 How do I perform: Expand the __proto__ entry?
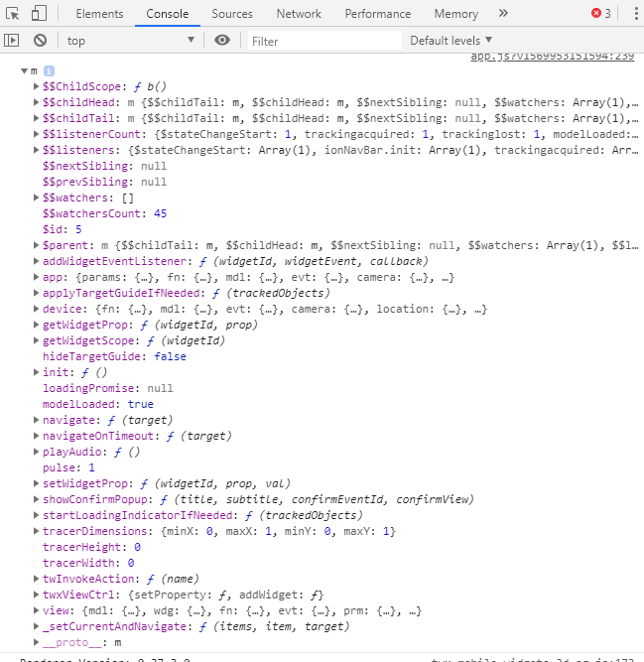pos(37,642)
